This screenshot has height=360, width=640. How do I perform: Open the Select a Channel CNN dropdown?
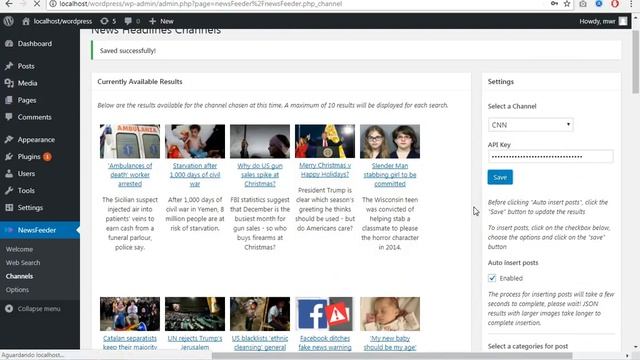tap(531, 125)
